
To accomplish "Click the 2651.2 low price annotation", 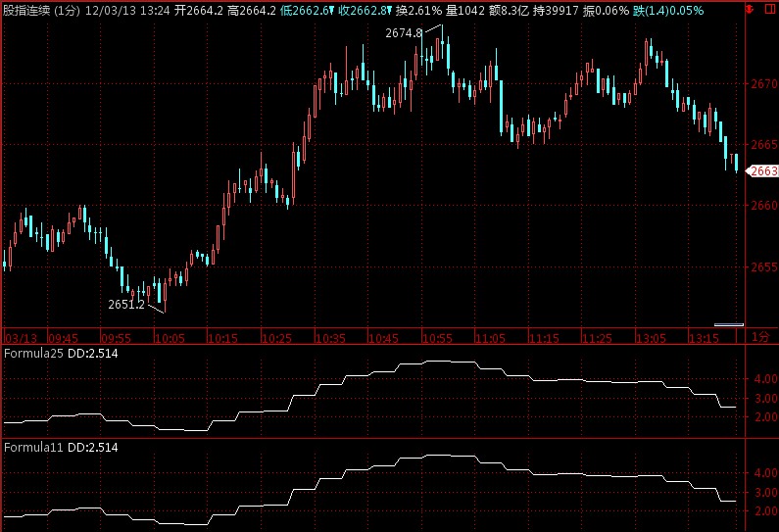I will (126, 305).
